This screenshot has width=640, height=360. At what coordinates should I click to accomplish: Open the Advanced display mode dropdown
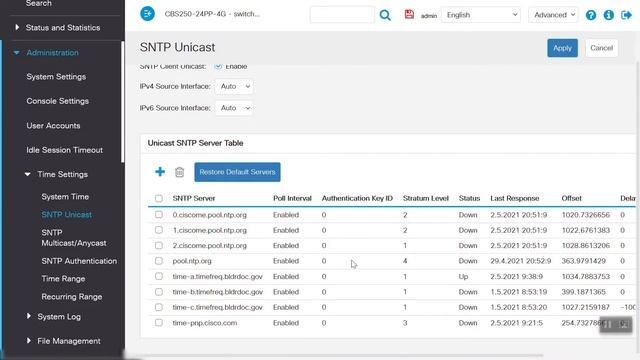click(553, 15)
